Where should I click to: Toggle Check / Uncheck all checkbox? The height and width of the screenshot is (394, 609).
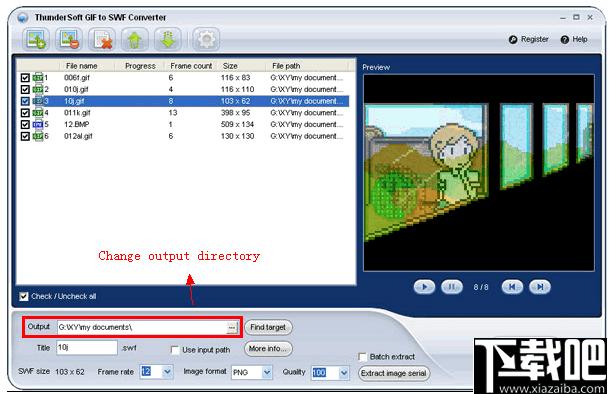tap(24, 296)
